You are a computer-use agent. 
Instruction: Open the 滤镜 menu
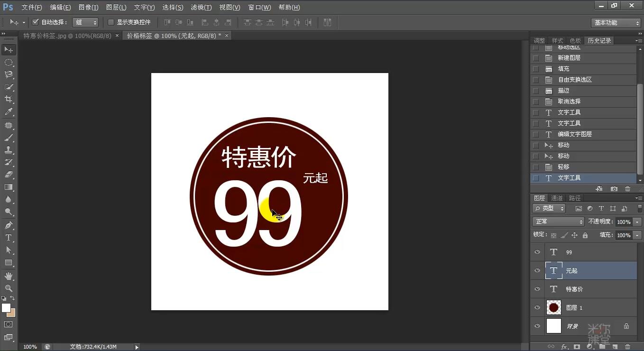pos(201,7)
